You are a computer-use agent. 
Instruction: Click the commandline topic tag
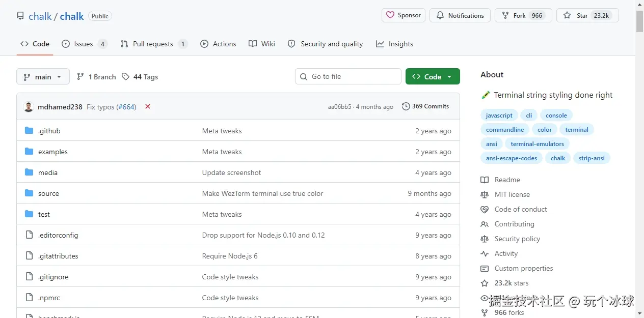[x=505, y=130]
